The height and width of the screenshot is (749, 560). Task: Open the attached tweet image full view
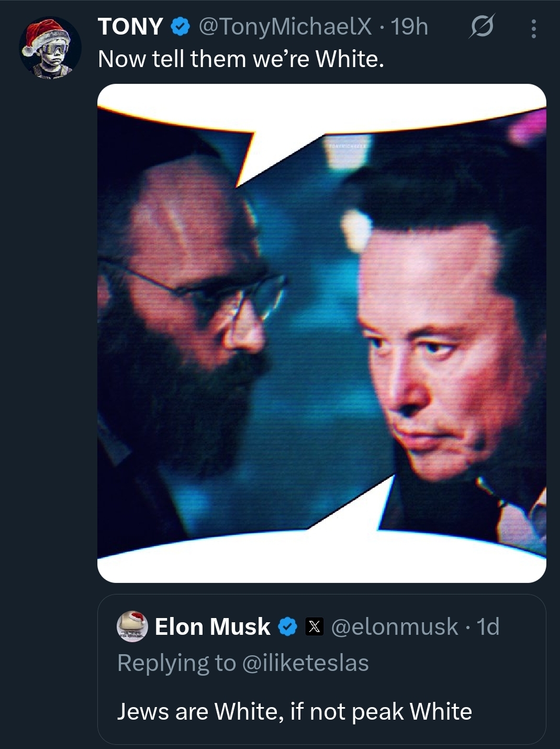point(322,333)
